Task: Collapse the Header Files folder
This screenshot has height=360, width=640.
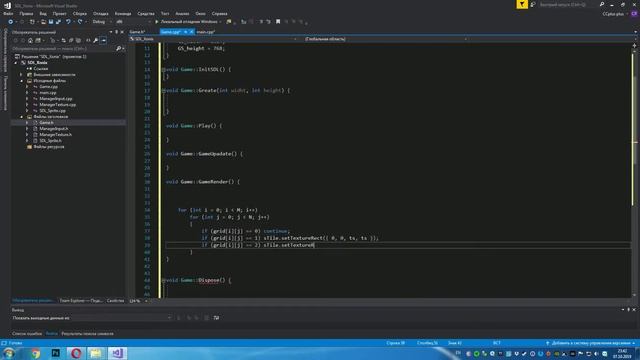Action: pos(22,117)
